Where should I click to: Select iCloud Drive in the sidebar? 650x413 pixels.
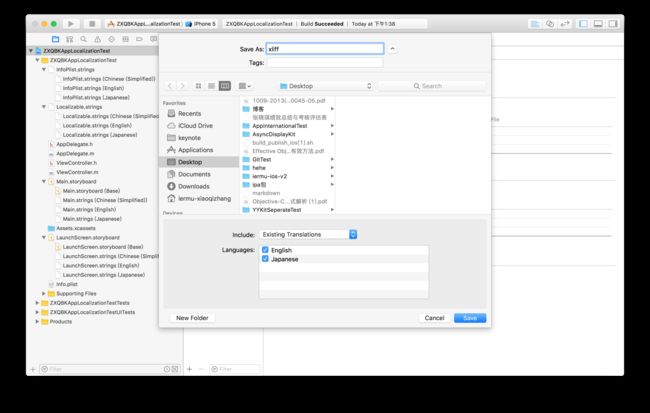point(195,126)
